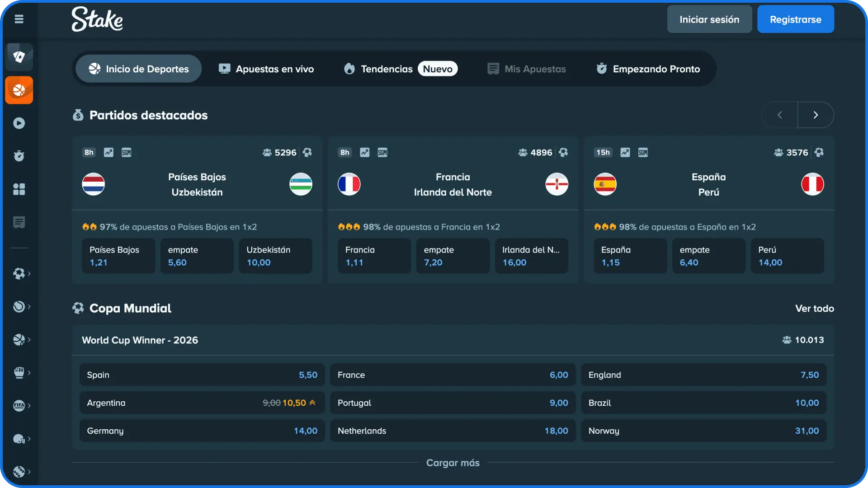This screenshot has width=868, height=488.
Task: Open the four-squares grid sidebar icon
Action: coord(19,189)
